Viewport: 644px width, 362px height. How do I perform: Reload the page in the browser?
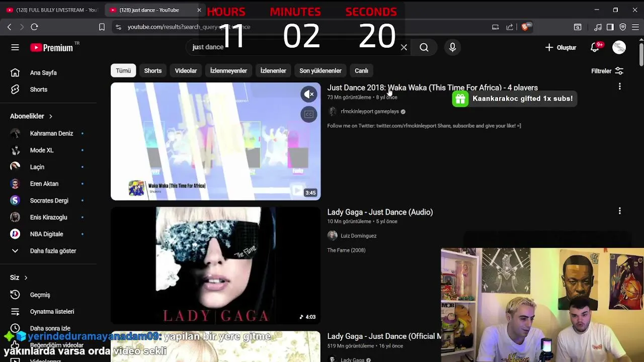[34, 27]
